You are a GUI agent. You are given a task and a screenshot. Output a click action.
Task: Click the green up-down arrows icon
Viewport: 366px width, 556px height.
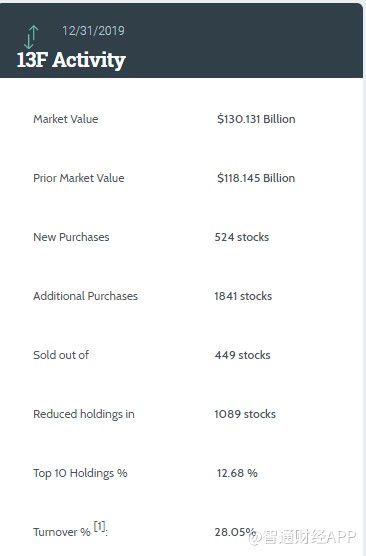point(31,37)
